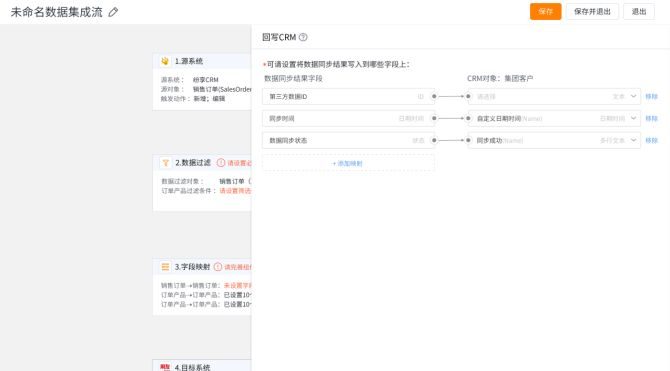670x371 pixels.
Task: Select the source system step icon
Action: point(165,61)
